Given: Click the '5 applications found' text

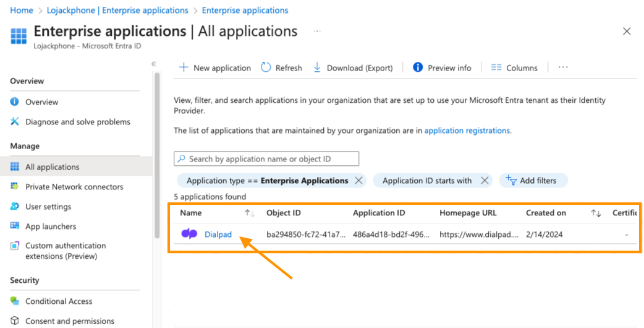Looking at the screenshot, I should (x=210, y=196).
